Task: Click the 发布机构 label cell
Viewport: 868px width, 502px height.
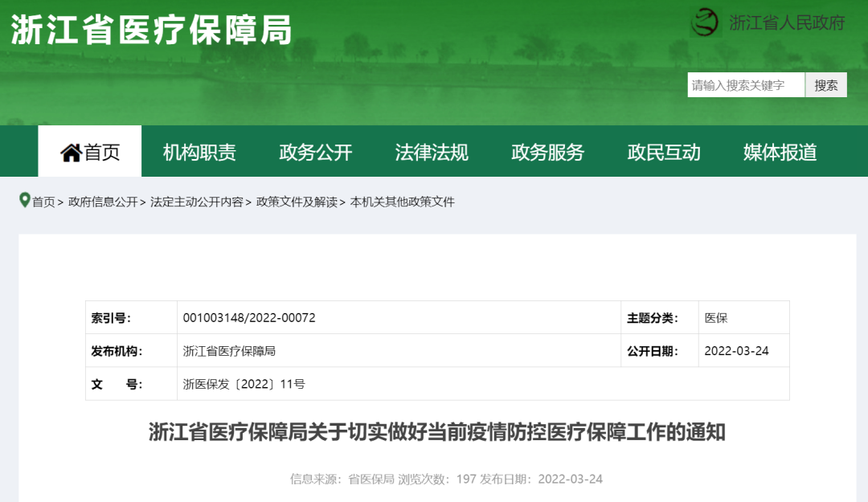Action: click(x=131, y=351)
